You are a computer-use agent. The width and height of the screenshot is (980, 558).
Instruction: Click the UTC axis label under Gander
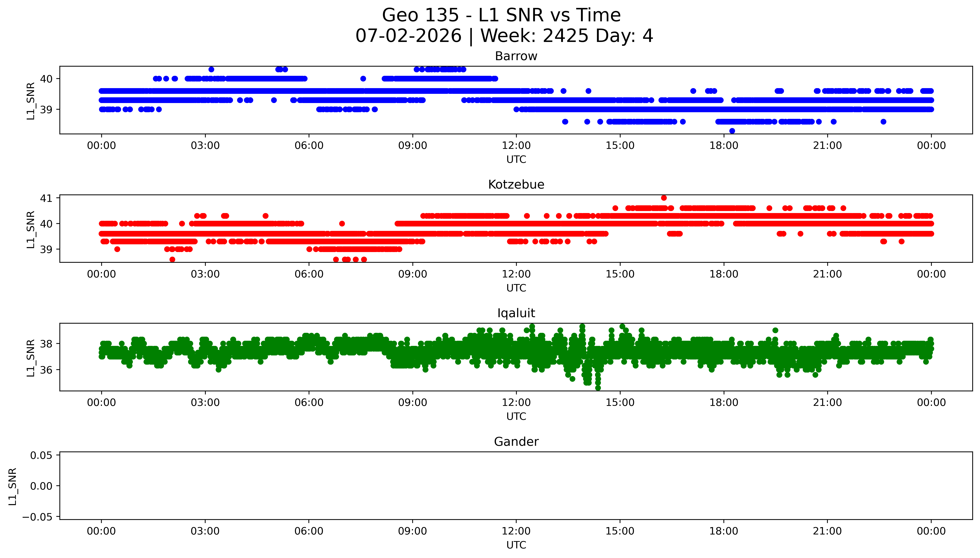click(516, 545)
